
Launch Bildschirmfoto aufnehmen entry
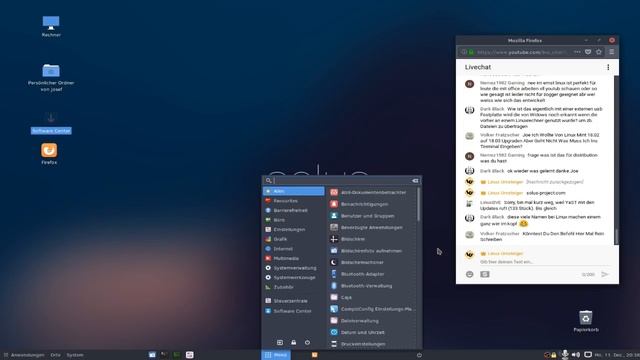click(x=372, y=251)
